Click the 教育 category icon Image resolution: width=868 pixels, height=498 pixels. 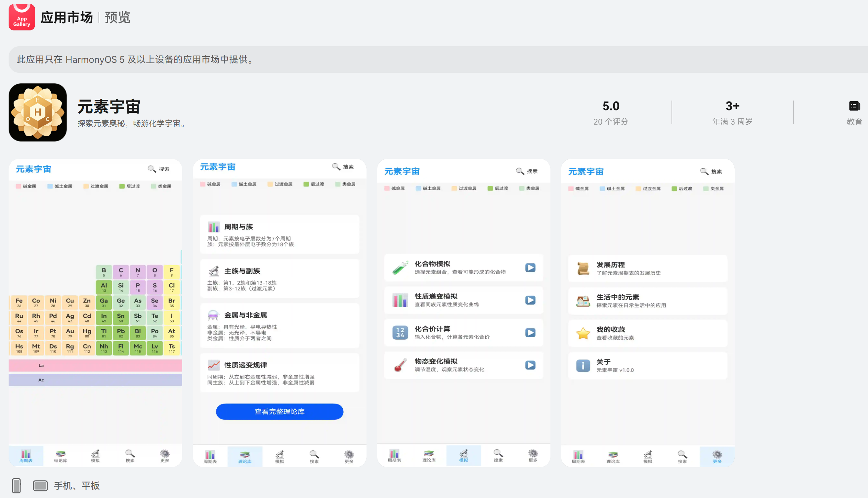coord(854,106)
